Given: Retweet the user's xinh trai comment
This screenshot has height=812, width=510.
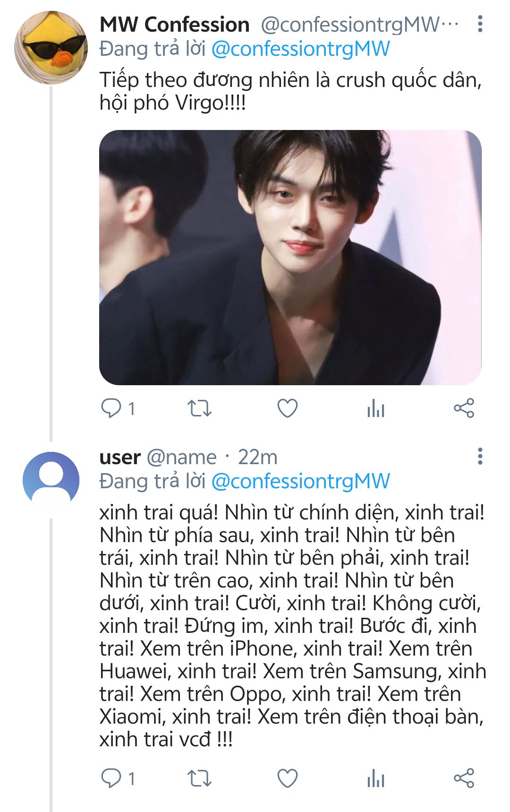Looking at the screenshot, I should point(199,778).
